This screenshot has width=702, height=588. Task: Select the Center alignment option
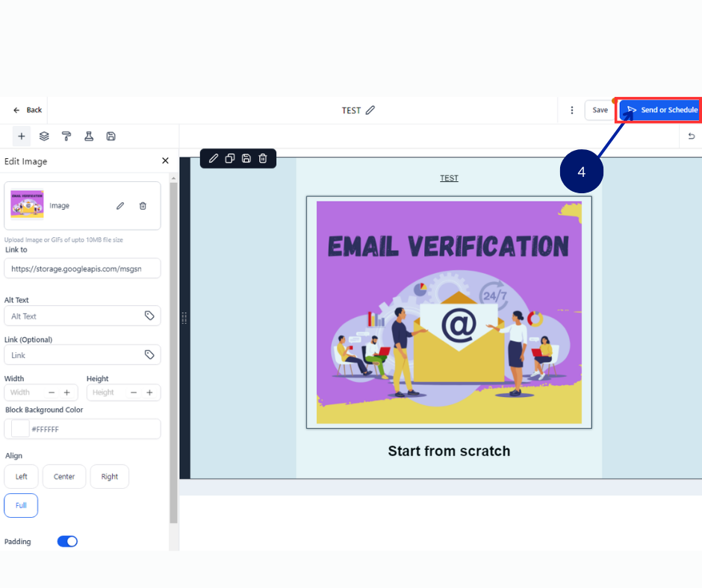point(64,476)
